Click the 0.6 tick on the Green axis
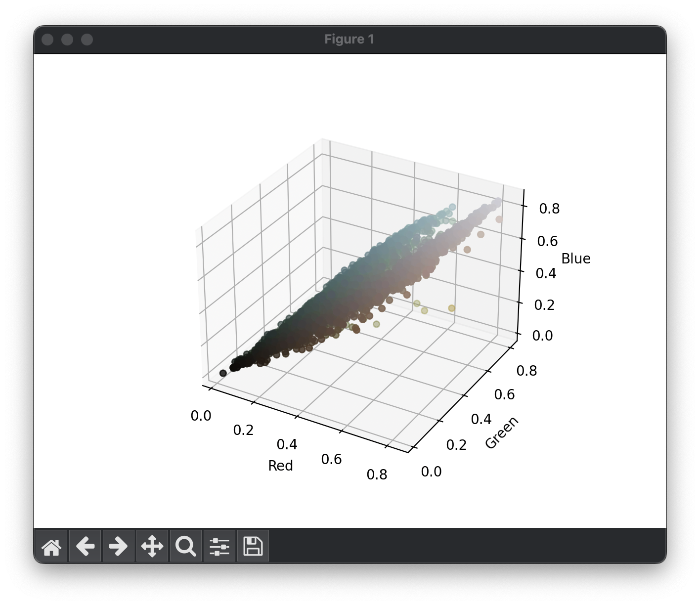Viewport: 700px width, 605px height. 504,394
